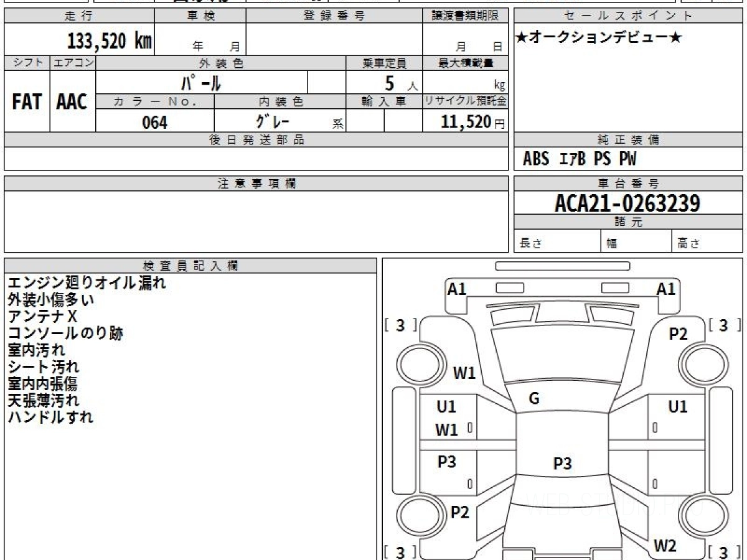Select the セールスポイント heading
The width and height of the screenshot is (747, 560).
(x=628, y=16)
